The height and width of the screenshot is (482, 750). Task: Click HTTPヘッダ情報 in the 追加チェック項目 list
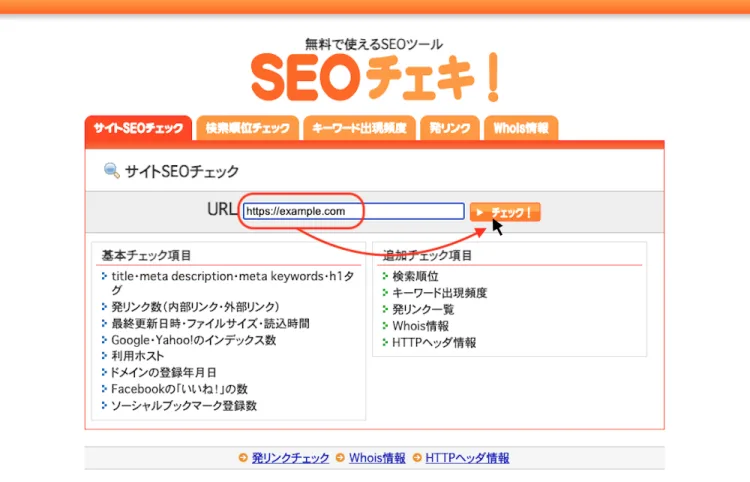coord(434,342)
